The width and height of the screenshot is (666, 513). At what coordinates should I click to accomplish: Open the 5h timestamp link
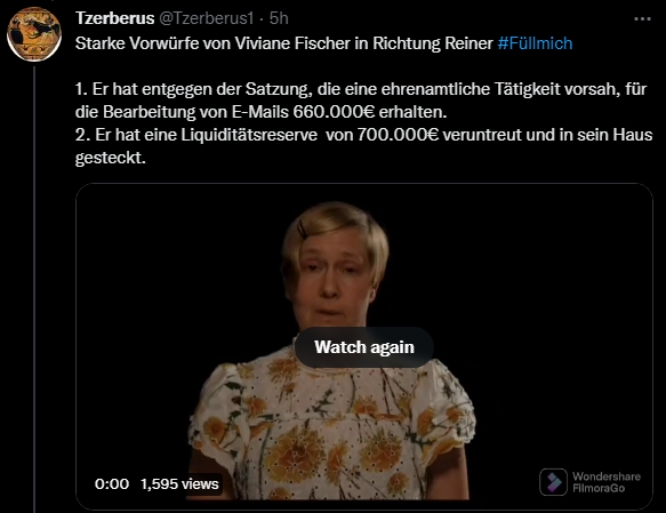(x=279, y=18)
